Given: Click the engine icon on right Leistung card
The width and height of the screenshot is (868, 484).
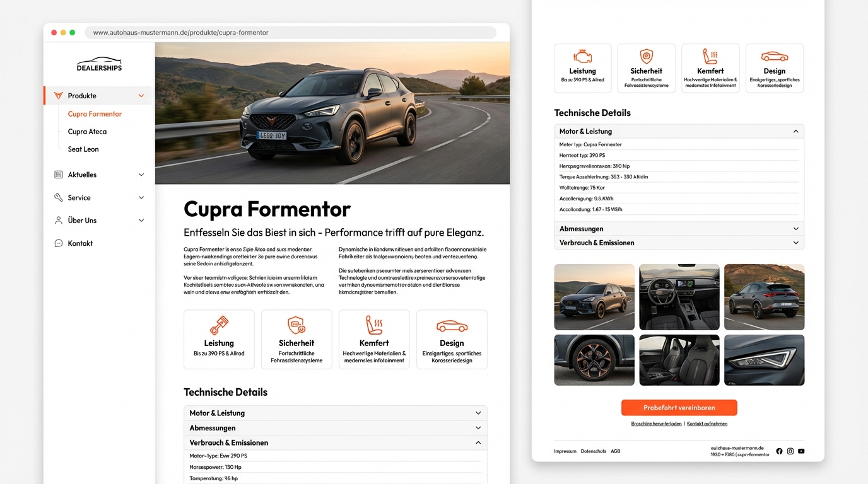Looking at the screenshot, I should click(582, 56).
